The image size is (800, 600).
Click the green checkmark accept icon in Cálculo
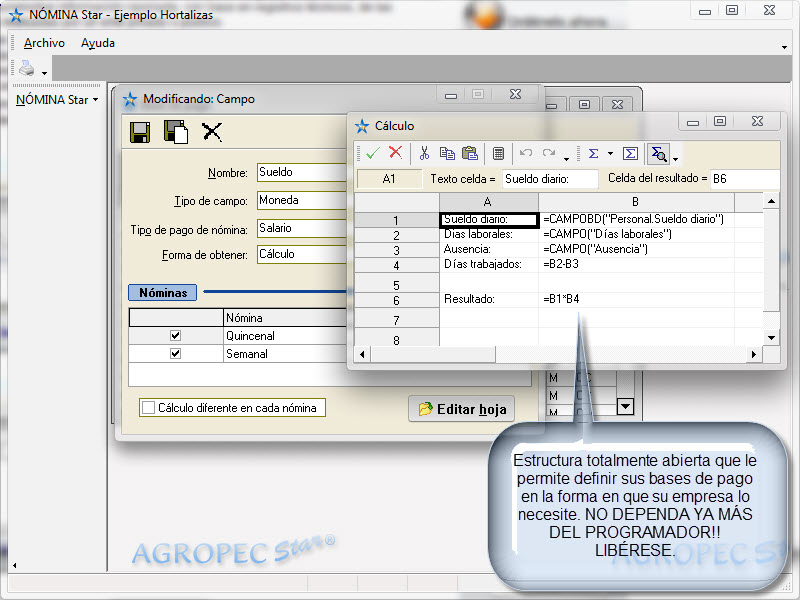point(373,153)
